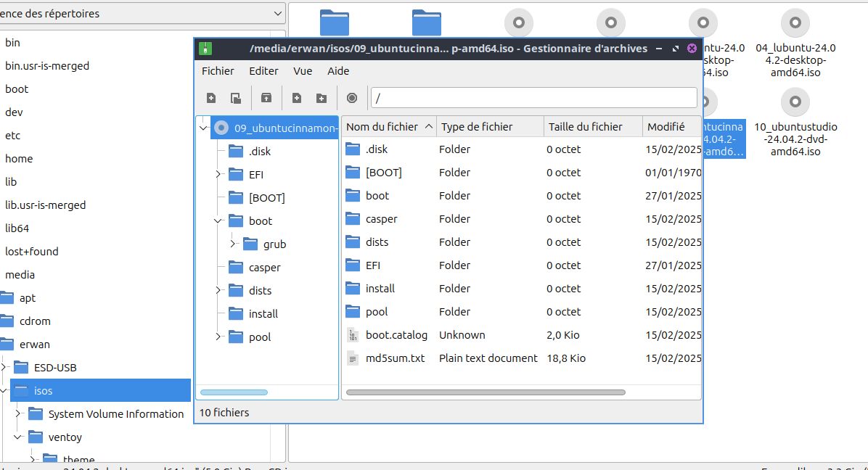Click the '2,0 Kio' size cell
Image resolution: width=868 pixels, height=470 pixels.
562,335
